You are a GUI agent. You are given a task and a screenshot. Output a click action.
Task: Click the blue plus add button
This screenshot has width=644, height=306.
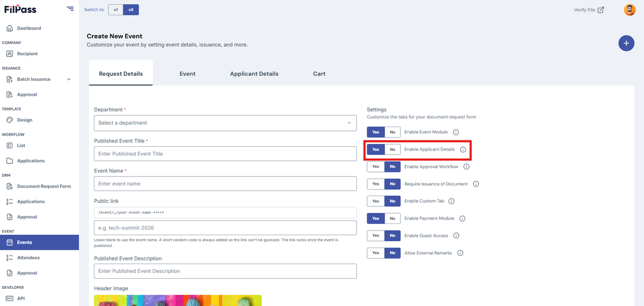pyautogui.click(x=626, y=43)
